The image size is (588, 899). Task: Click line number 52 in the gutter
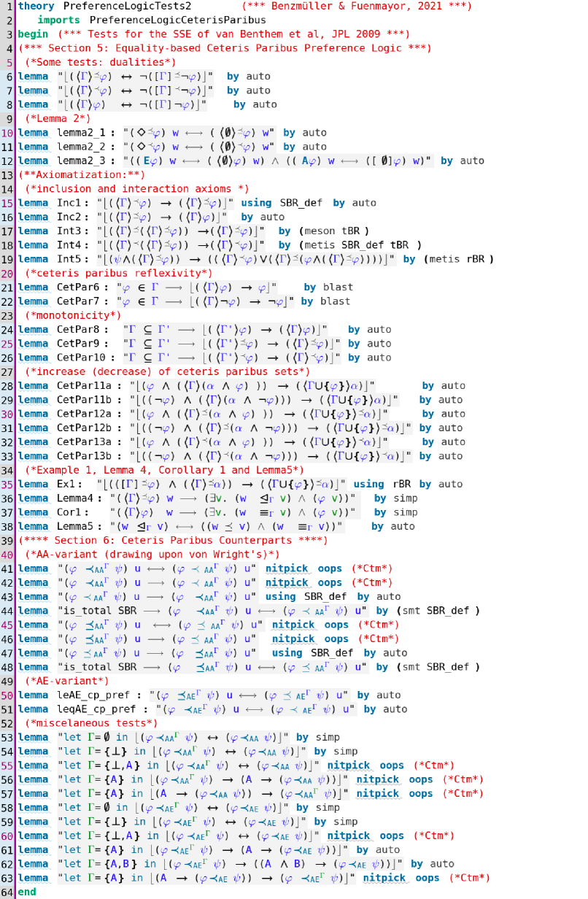click(7, 722)
